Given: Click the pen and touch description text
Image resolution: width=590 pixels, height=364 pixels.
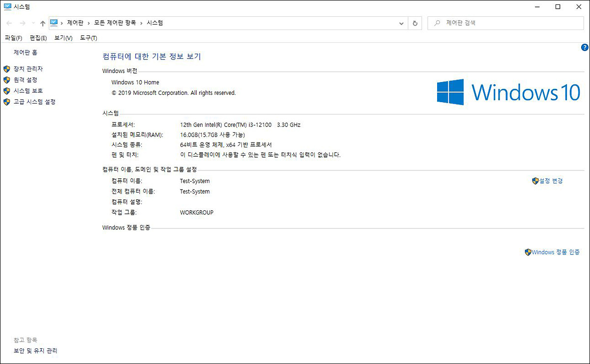Looking at the screenshot, I should pyautogui.click(x=261, y=155).
